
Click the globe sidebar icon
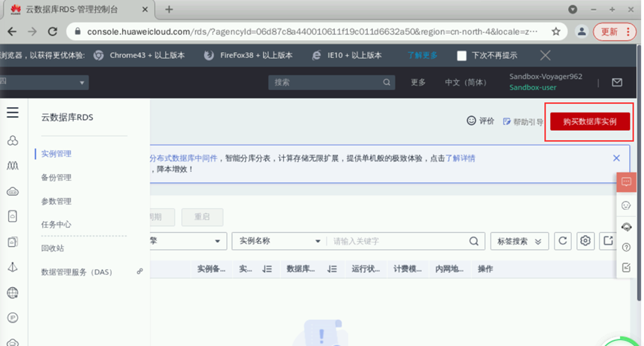tap(13, 292)
